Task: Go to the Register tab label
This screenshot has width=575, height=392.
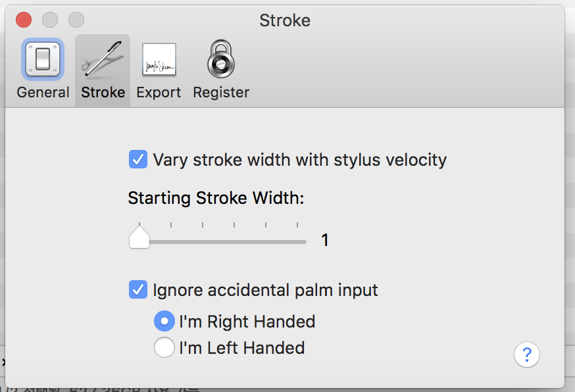Action: (221, 93)
